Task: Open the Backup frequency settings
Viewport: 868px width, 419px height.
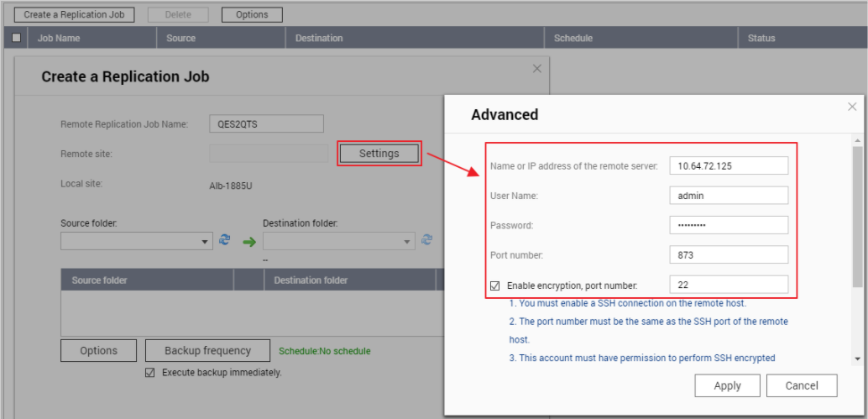Action: click(207, 351)
